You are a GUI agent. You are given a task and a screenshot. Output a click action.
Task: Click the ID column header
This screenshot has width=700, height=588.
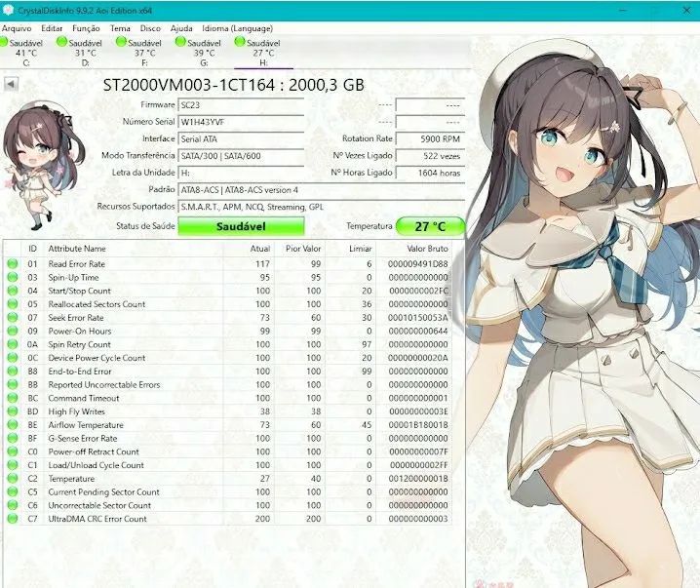[x=32, y=249]
